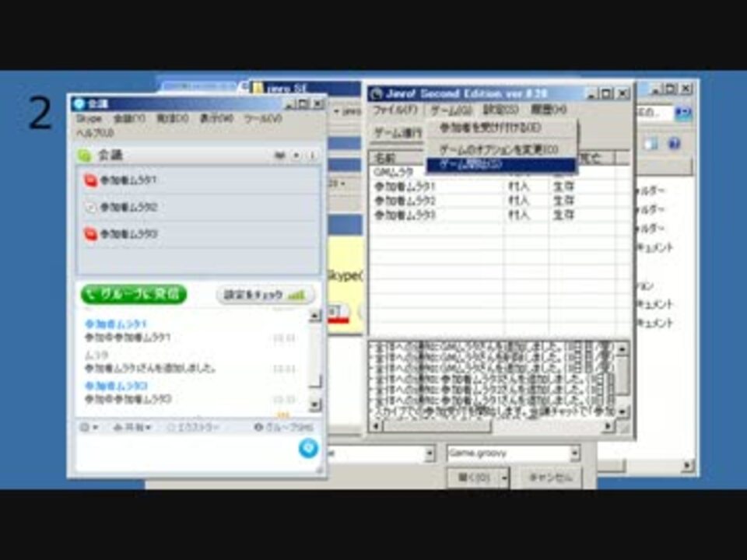Click the 設定をチェック button
This screenshot has width=747, height=560.
[x=265, y=295]
